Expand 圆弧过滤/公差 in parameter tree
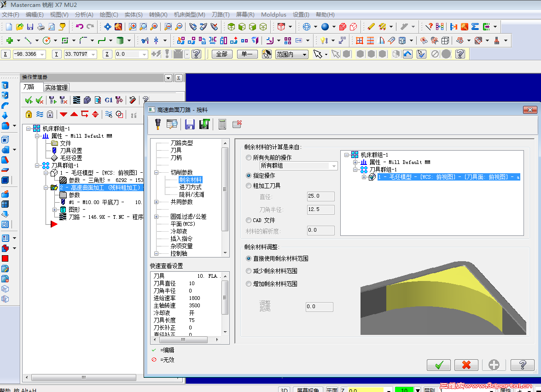The height and width of the screenshot is (392, 541). click(x=156, y=216)
